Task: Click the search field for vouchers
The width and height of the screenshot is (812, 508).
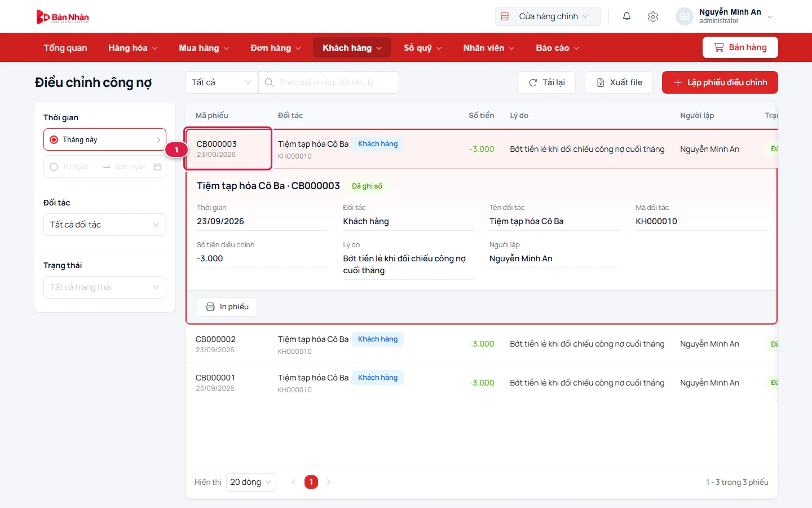Action: pos(329,82)
